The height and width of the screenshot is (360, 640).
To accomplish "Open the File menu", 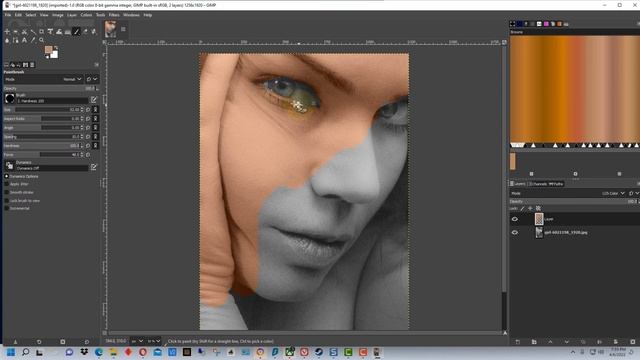I will pos(8,15).
